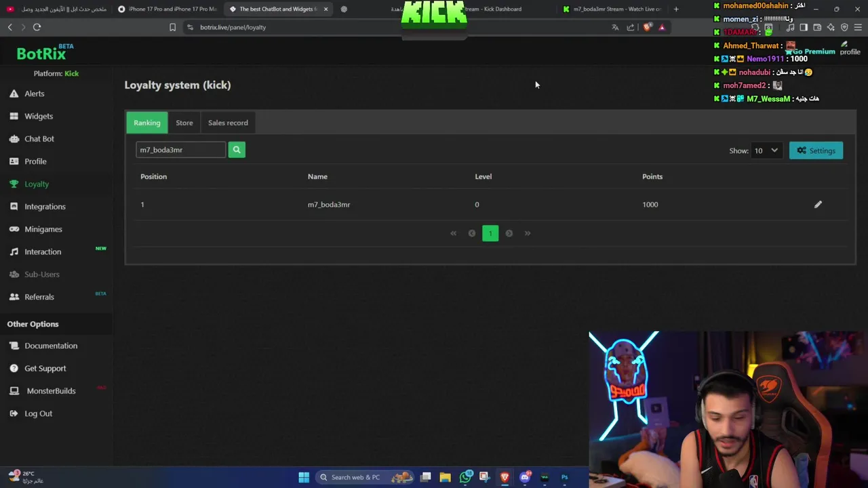Open a new browser tab
868x488 pixels.
point(675,9)
